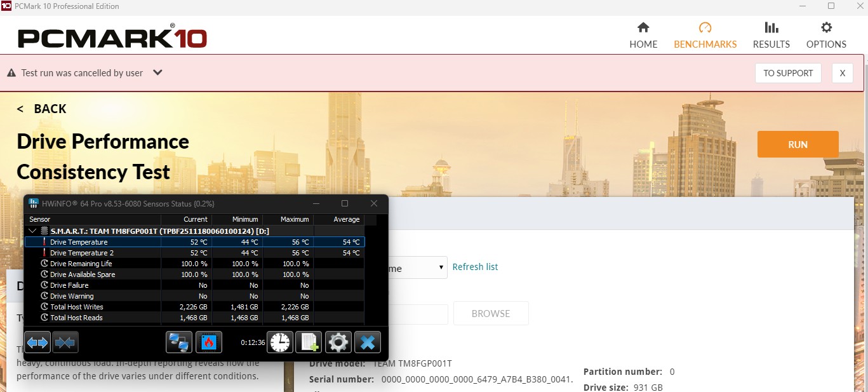Select the Drive Warning row
Screen dimensions: 868x392
pos(194,296)
